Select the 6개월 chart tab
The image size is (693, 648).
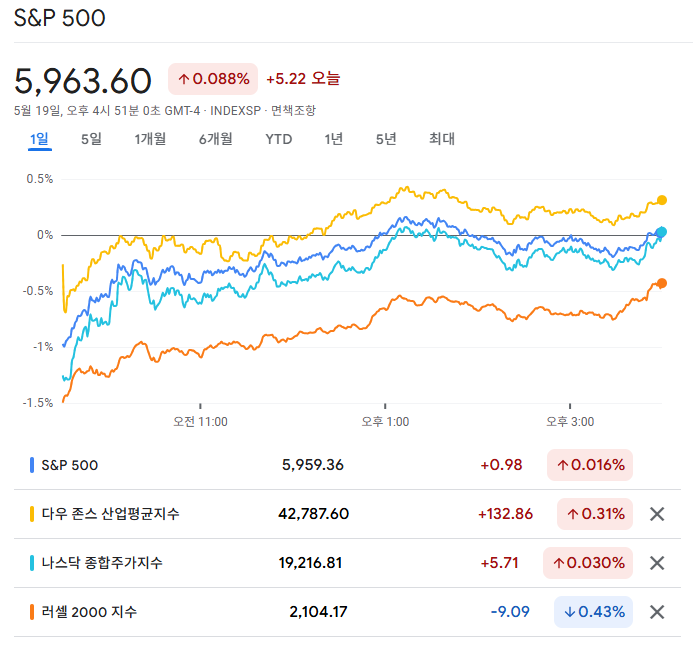[216, 139]
